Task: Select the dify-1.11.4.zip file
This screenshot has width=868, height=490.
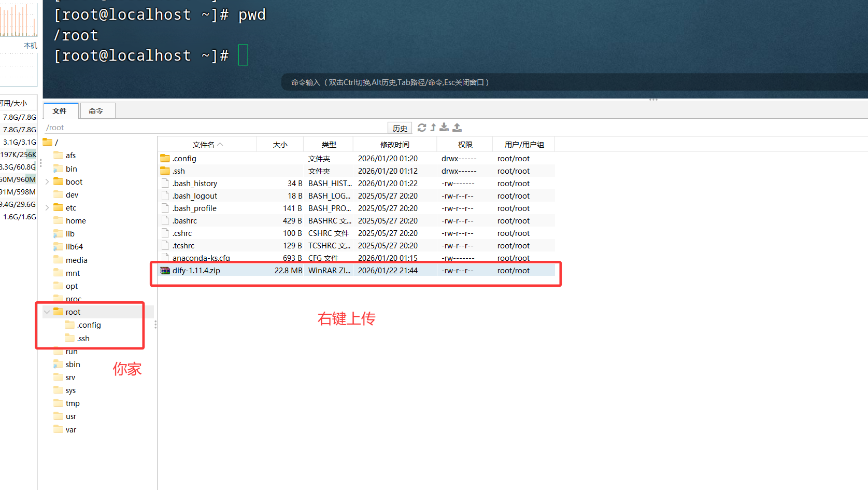Action: tap(357, 271)
